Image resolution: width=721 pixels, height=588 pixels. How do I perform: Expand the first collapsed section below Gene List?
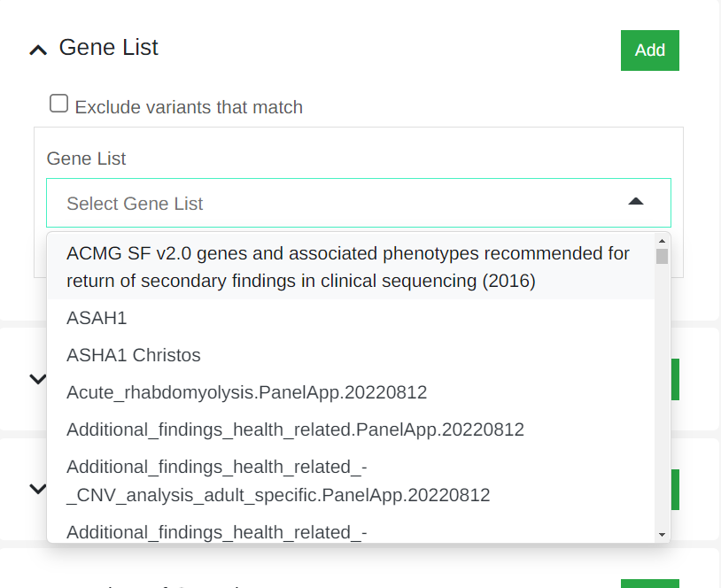tap(38, 379)
